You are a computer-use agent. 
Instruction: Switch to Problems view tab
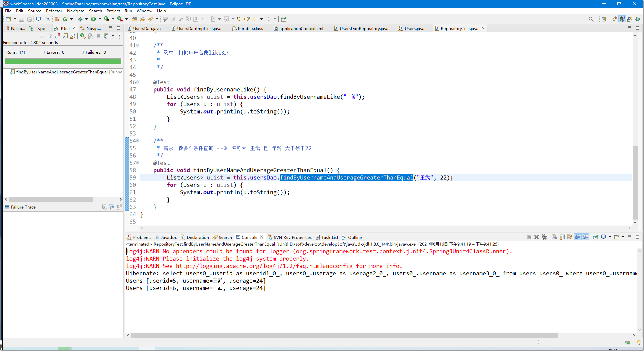tap(139, 237)
